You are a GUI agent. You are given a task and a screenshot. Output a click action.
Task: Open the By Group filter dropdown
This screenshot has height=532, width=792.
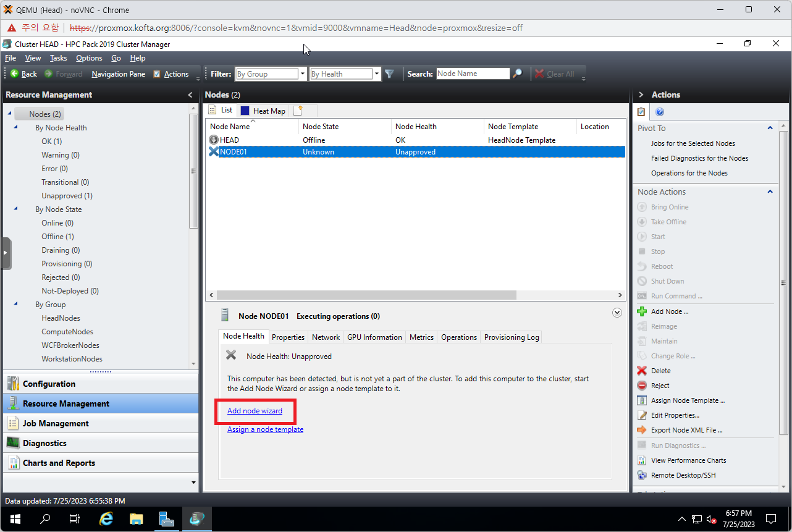click(x=302, y=74)
